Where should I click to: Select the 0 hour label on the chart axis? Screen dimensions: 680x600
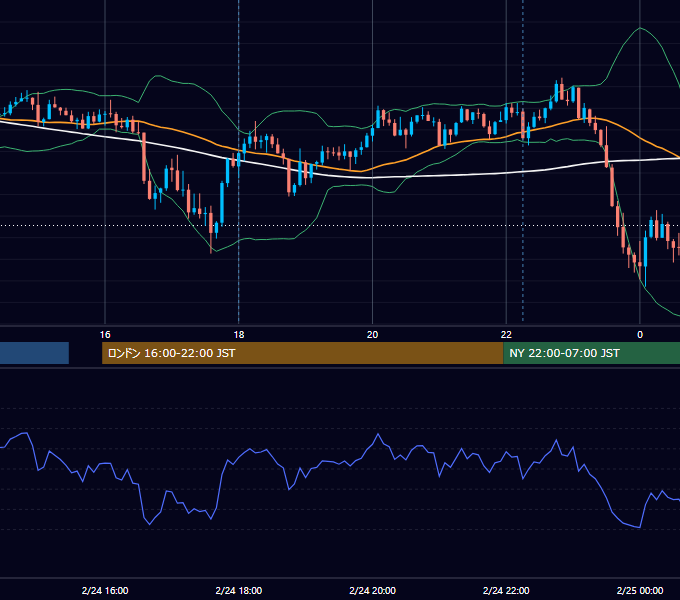640,335
